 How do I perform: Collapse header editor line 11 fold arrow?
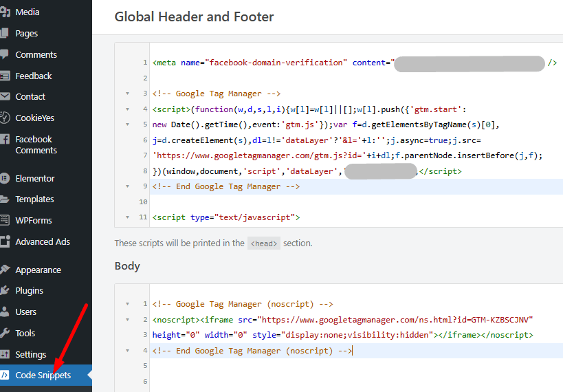coord(127,217)
